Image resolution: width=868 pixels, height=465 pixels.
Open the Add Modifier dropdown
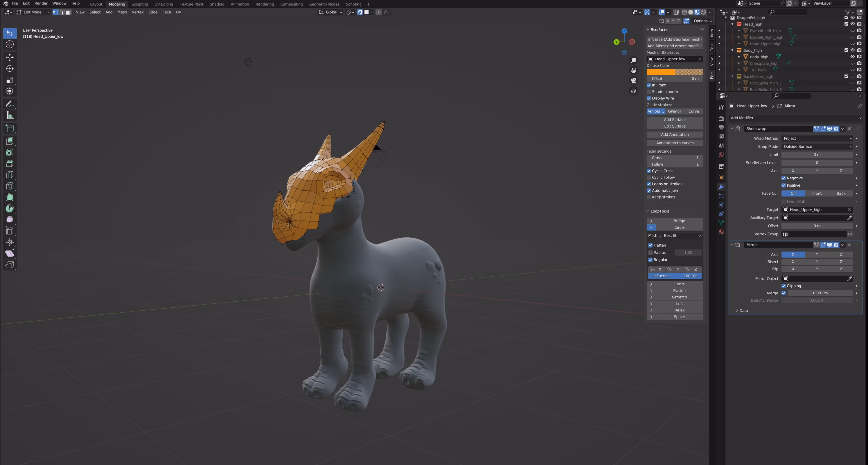click(795, 118)
